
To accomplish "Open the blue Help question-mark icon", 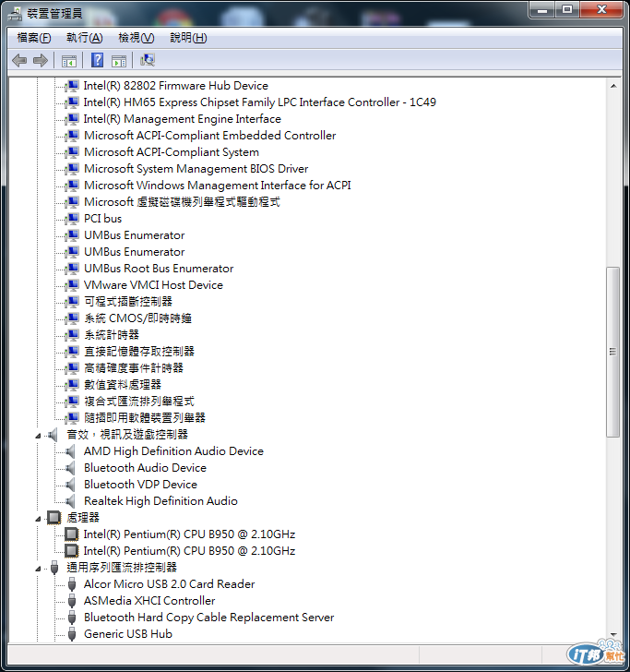I will [x=97, y=60].
